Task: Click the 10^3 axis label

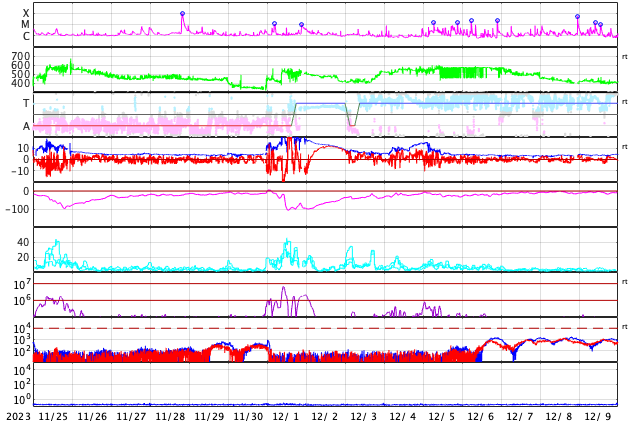Action: pos(22,340)
